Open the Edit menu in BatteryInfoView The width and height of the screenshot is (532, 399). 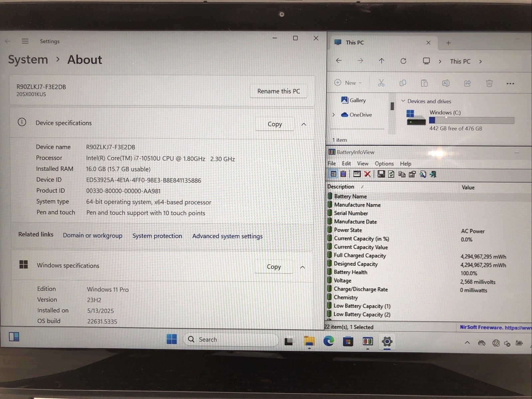346,163
